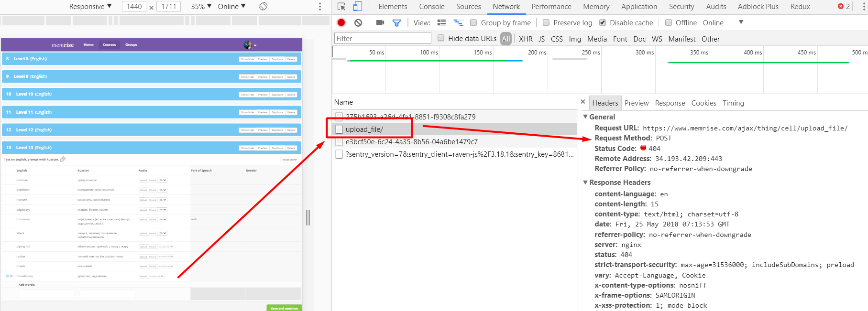The height and width of the screenshot is (311, 868).
Task: Switch to large request rows view
Action: [441, 22]
